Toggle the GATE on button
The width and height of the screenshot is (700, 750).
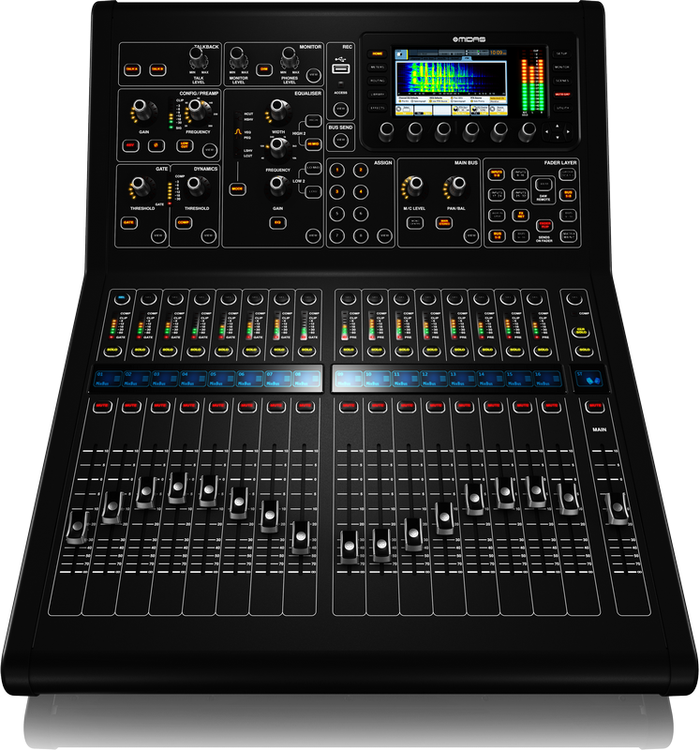click(128, 222)
